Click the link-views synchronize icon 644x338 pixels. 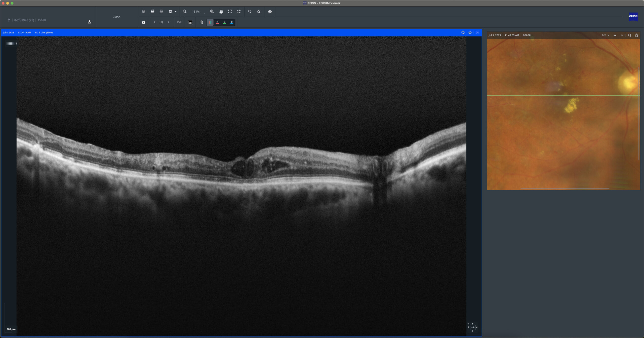179,22
